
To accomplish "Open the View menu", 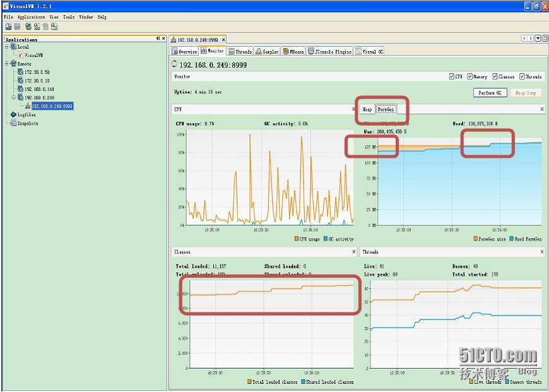I will pos(54,17).
